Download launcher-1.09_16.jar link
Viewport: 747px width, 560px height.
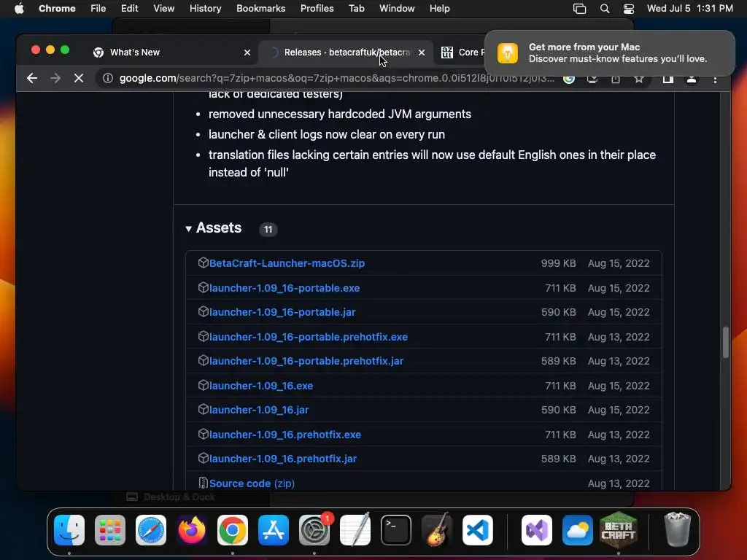[x=259, y=410]
